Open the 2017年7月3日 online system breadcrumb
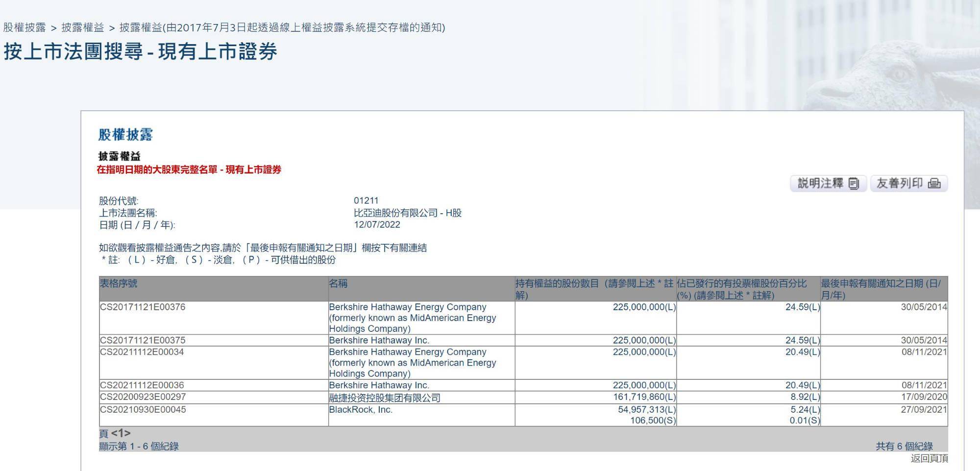 pyautogui.click(x=282, y=27)
